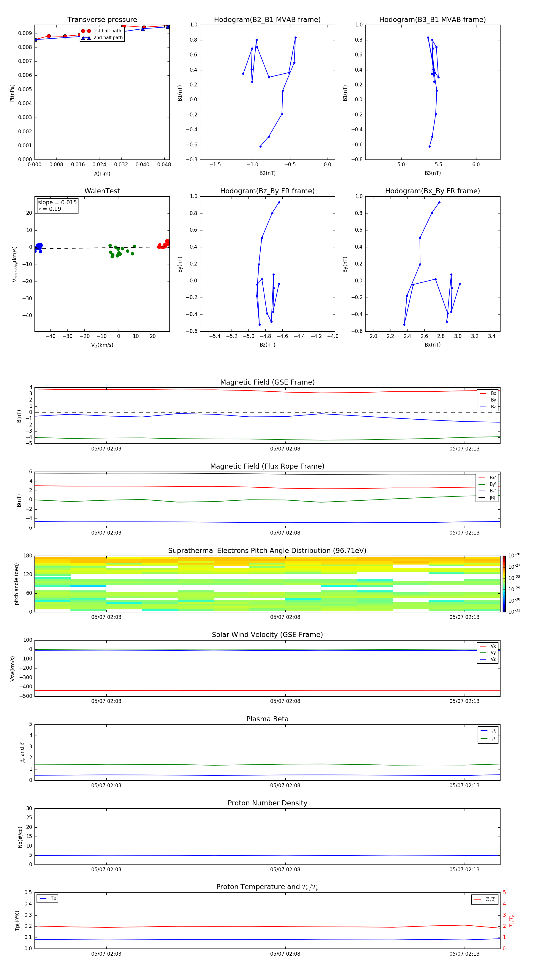Click 'Vy' legend entry in solar wind plot

[x=488, y=652]
